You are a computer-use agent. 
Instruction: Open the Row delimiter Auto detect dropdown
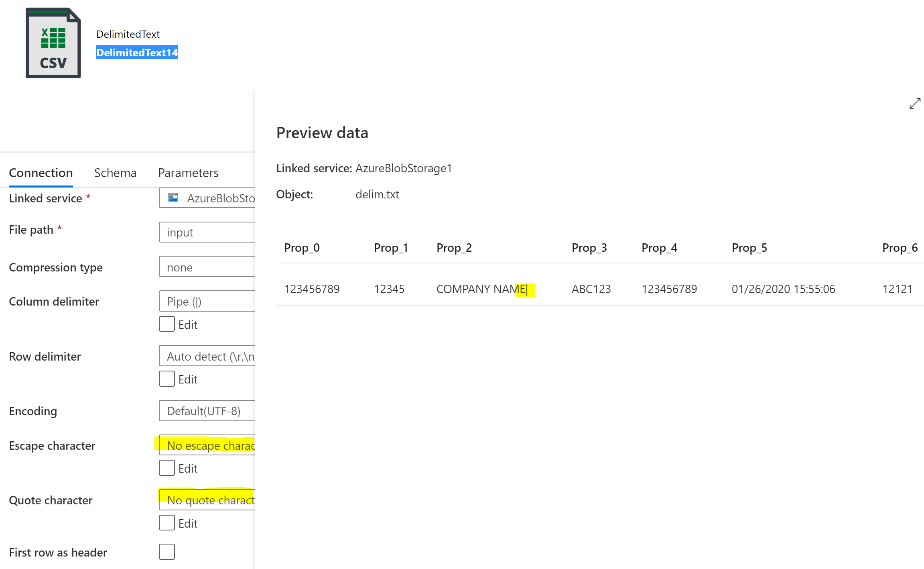tap(207, 356)
